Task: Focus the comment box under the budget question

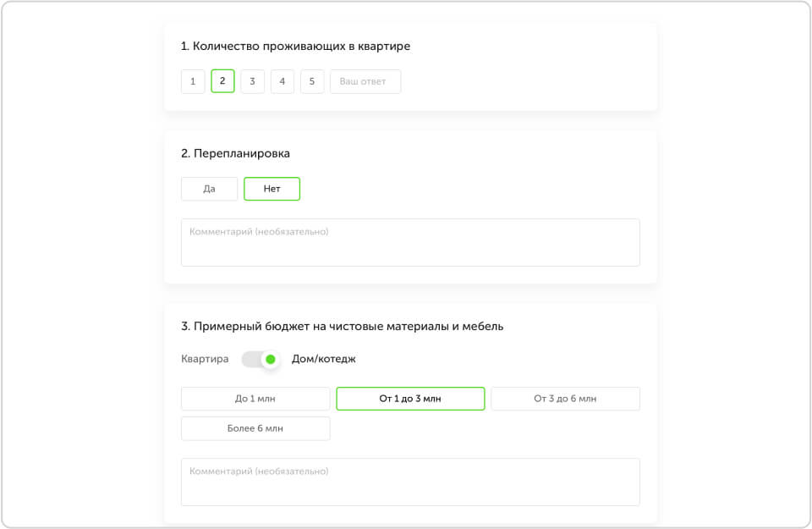Action: pyautogui.click(x=410, y=482)
